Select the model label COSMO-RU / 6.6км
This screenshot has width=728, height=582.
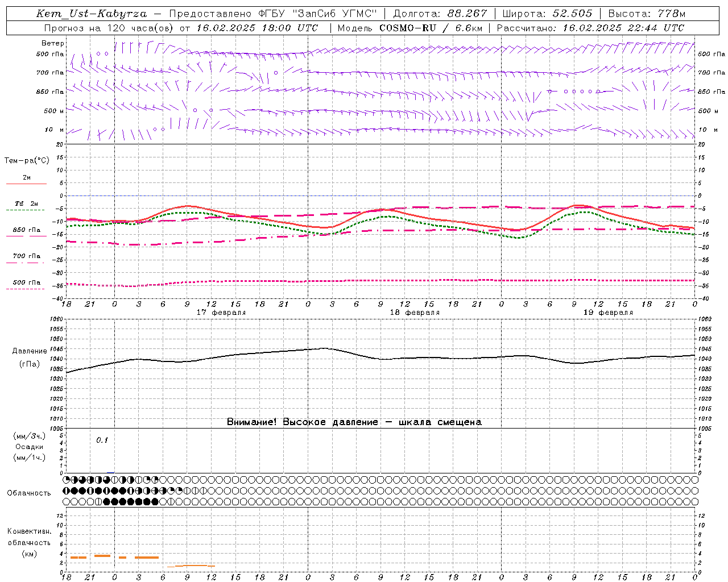click(x=431, y=28)
